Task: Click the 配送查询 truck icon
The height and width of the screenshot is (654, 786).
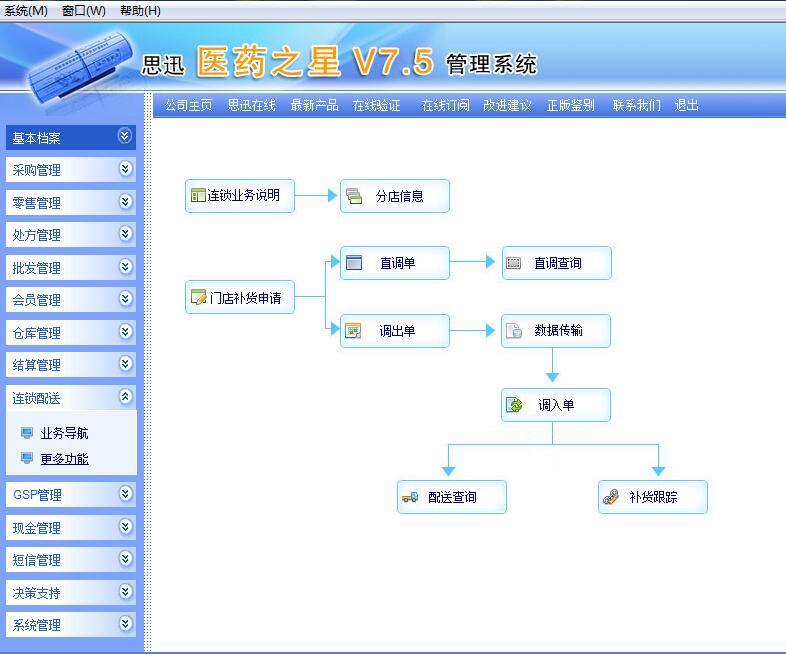Action: [x=410, y=497]
